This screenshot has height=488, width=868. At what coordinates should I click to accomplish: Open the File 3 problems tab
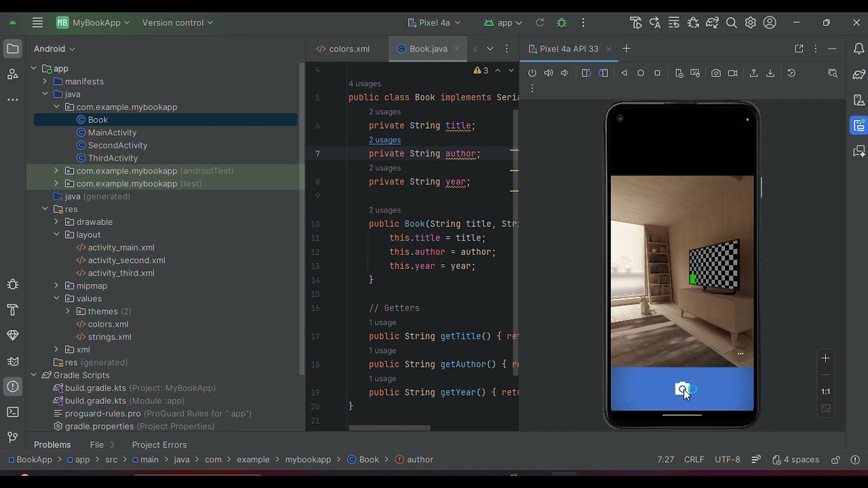click(x=102, y=445)
